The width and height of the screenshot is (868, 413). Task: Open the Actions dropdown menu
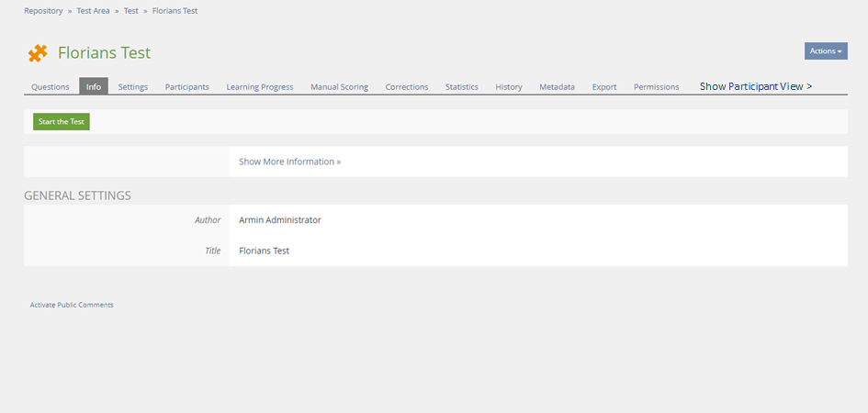coord(825,51)
